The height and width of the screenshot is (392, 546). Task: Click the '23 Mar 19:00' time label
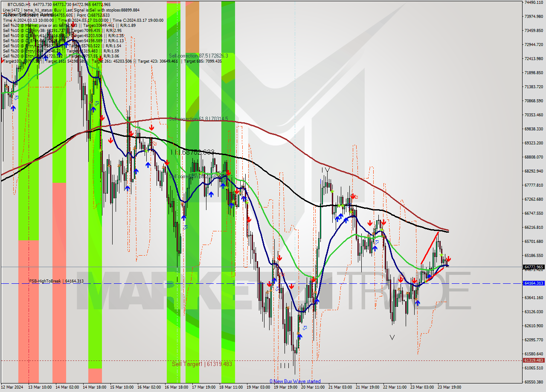click(450, 387)
